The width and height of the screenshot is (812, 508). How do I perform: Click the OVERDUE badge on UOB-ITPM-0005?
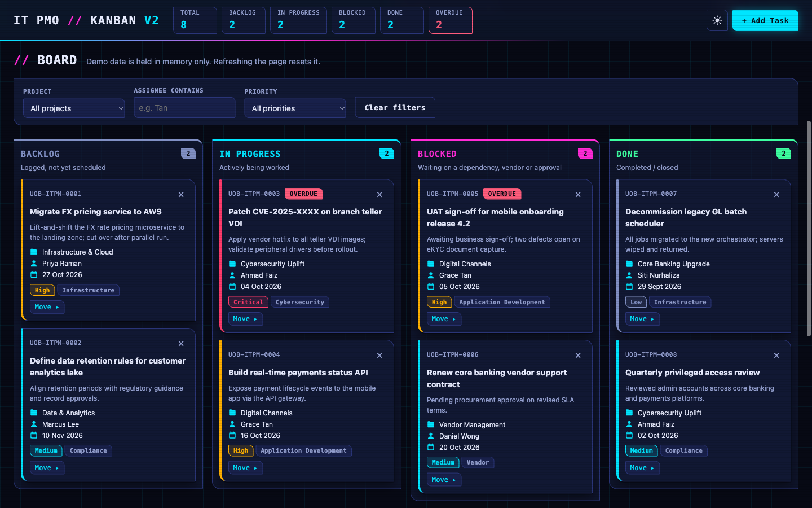(x=502, y=194)
